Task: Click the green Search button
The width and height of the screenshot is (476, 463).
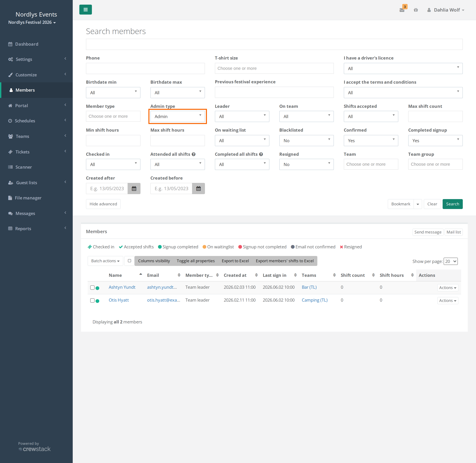Action: (452, 204)
